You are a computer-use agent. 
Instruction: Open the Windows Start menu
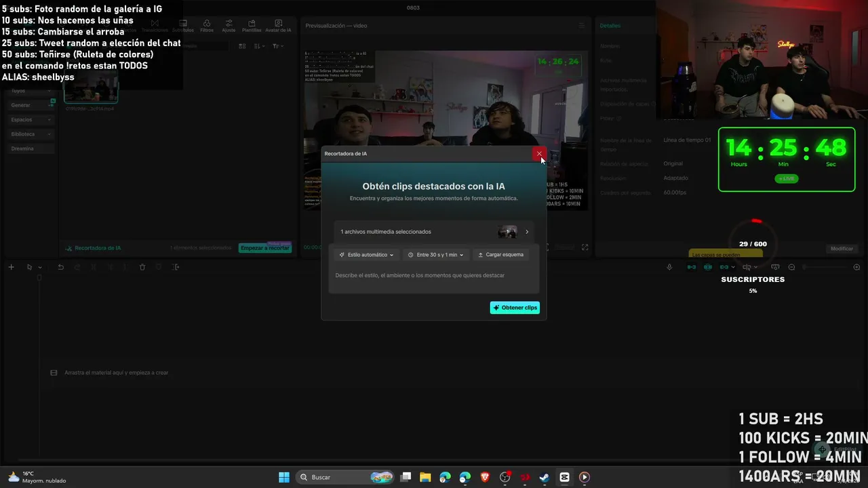point(284,477)
